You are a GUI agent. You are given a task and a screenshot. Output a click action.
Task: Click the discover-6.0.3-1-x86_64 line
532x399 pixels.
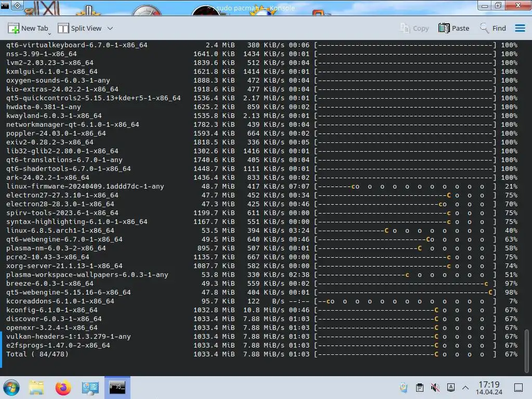pos(262,318)
